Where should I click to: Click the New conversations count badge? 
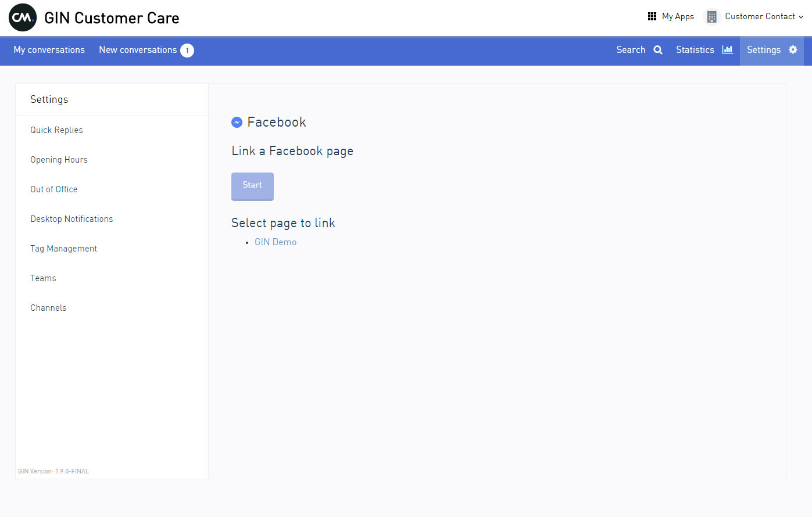point(187,51)
